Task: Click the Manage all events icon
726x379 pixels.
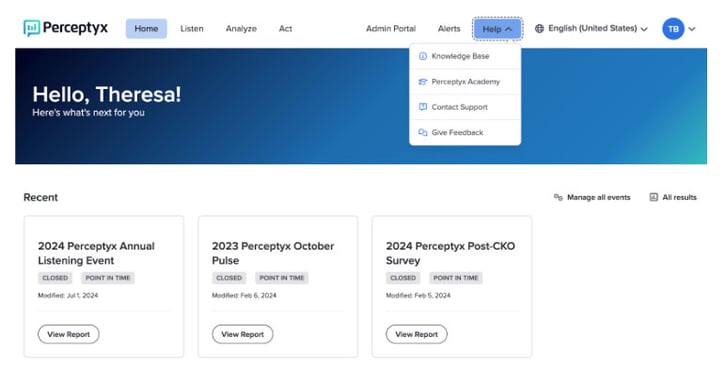Action: (x=558, y=197)
